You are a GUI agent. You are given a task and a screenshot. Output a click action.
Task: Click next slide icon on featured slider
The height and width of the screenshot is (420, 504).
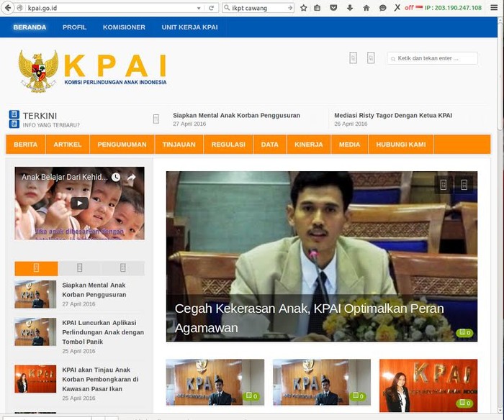click(x=464, y=185)
